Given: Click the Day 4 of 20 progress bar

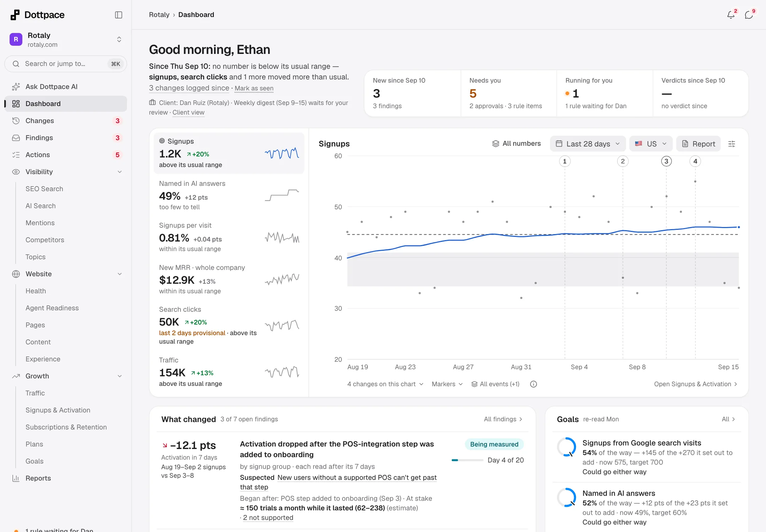Looking at the screenshot, I should (x=467, y=460).
